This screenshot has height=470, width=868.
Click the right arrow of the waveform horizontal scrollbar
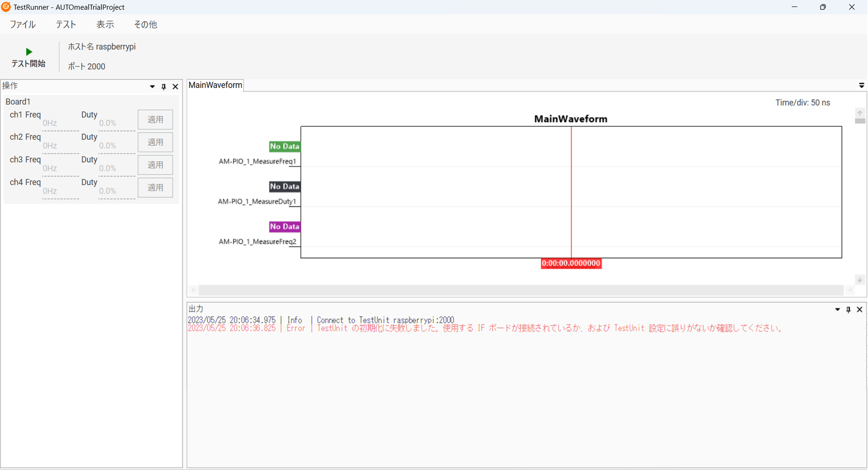850,290
